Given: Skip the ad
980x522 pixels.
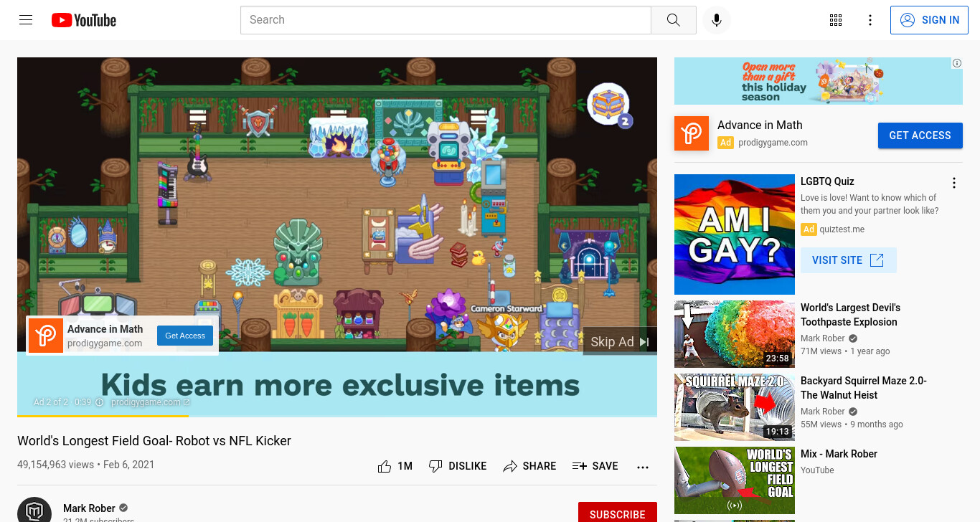Looking at the screenshot, I should click(620, 342).
